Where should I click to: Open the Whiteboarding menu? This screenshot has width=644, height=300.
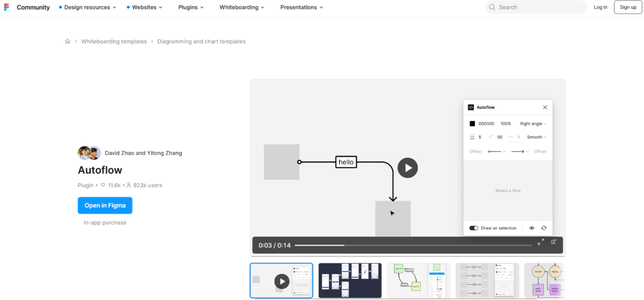[x=241, y=8]
